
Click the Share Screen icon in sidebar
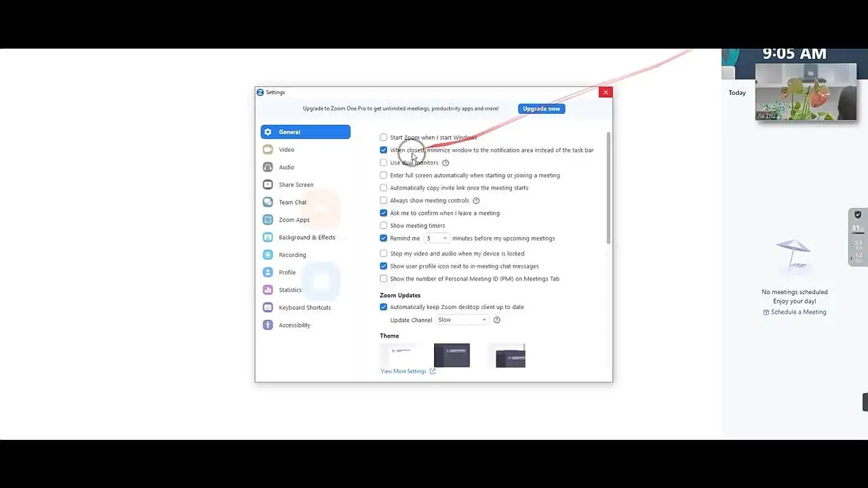[268, 185]
